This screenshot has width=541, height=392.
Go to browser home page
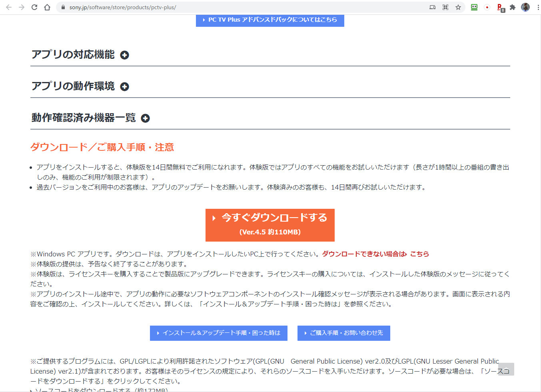point(47,7)
